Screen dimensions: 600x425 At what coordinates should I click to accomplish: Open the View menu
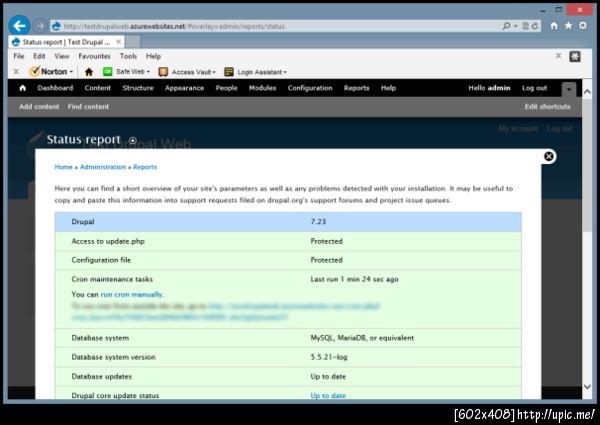tap(62, 56)
